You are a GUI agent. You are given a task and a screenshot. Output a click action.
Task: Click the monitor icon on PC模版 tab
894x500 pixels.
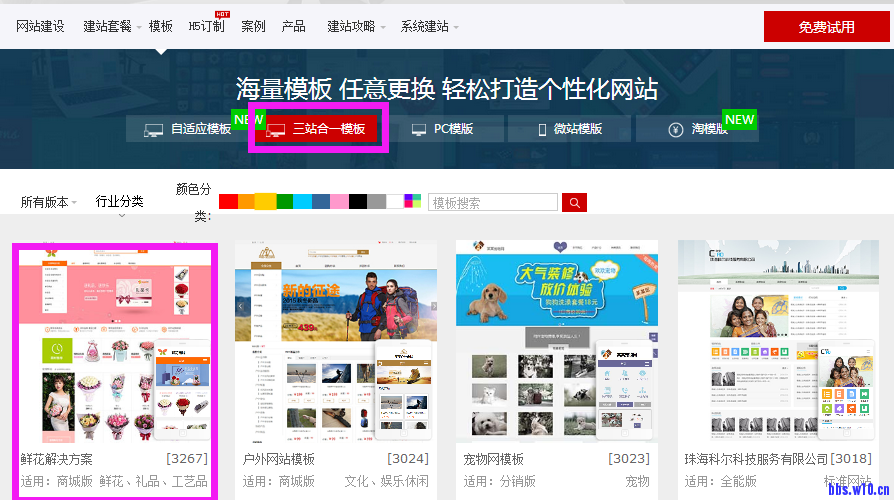coord(419,130)
